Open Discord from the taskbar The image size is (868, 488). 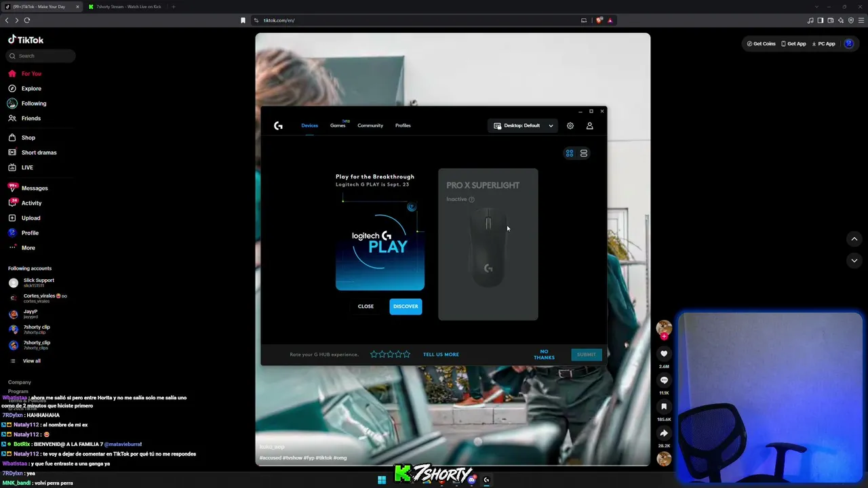471,480
